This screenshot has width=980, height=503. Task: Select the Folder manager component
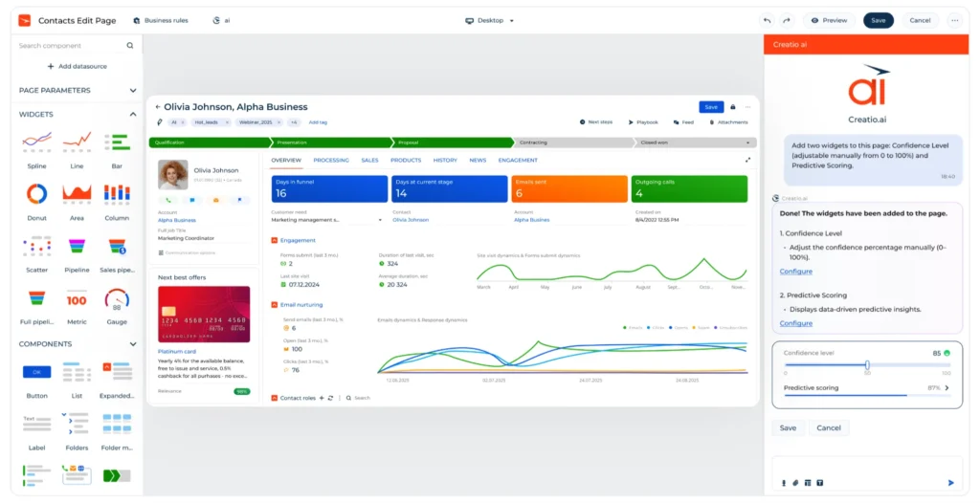(x=117, y=430)
